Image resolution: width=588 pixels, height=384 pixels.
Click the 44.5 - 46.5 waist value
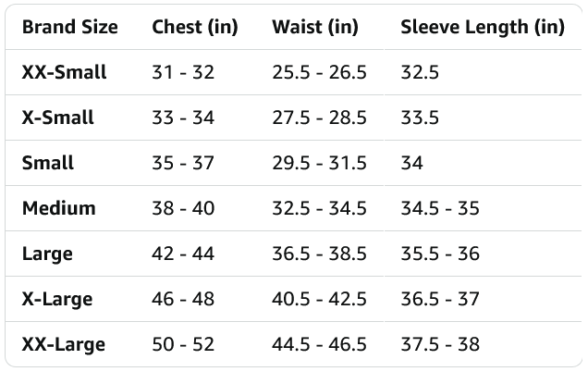tap(319, 344)
